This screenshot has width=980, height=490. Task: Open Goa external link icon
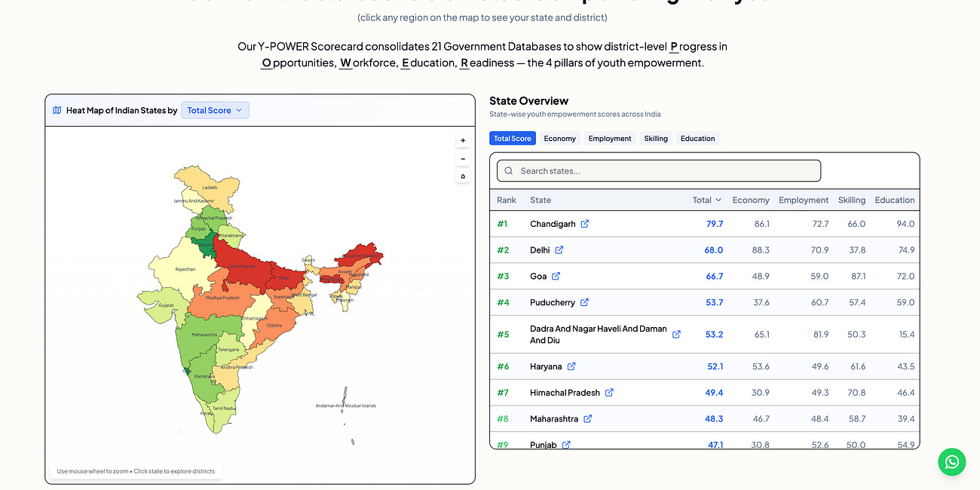(x=556, y=277)
